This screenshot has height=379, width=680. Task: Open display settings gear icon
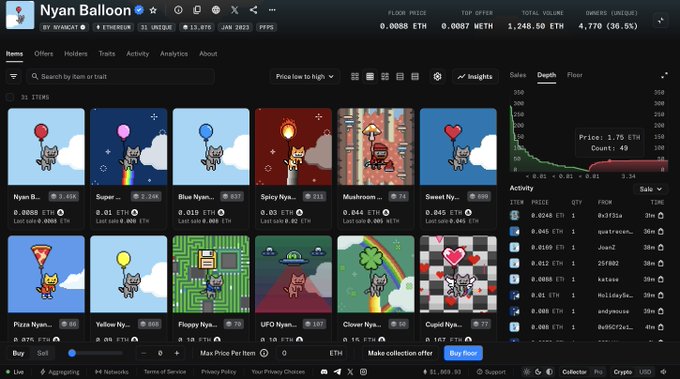point(437,76)
